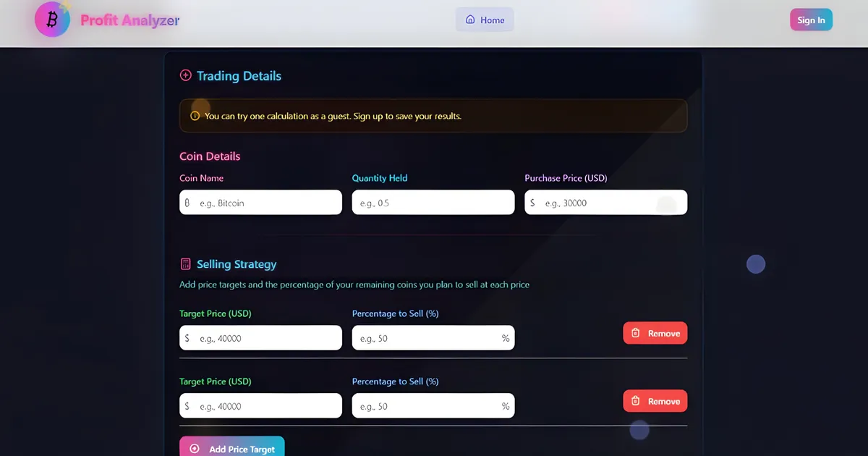The height and width of the screenshot is (456, 868).
Task: Click the Add Price Target button
Action: [232, 448]
